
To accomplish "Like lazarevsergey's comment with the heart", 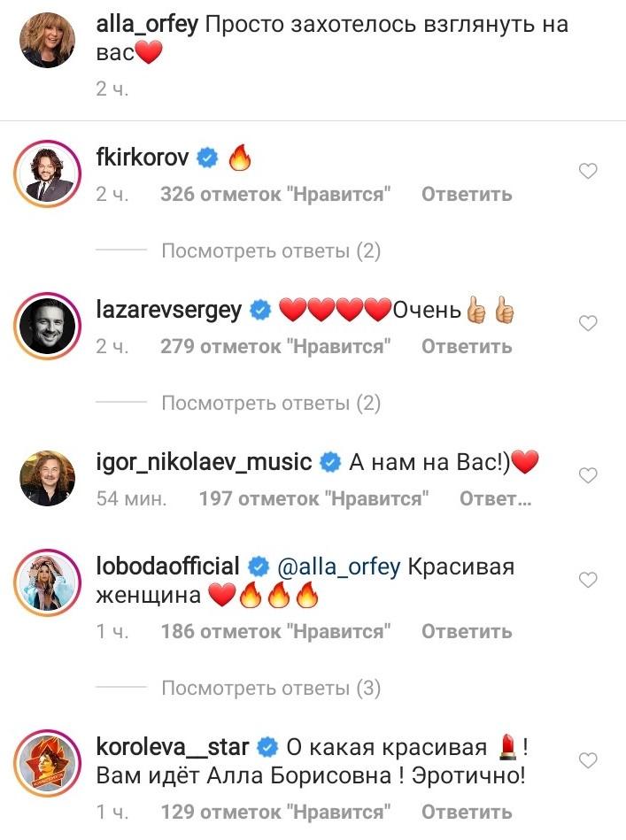I will pos(588,323).
